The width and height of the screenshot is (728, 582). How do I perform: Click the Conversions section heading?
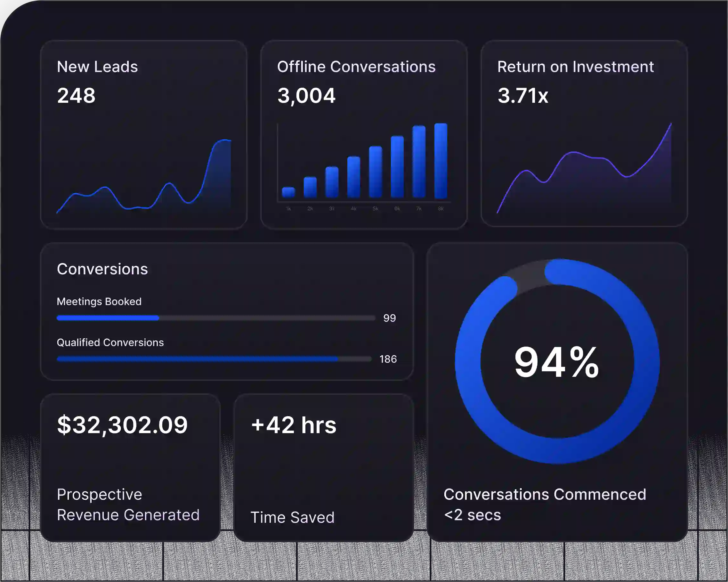coord(102,269)
